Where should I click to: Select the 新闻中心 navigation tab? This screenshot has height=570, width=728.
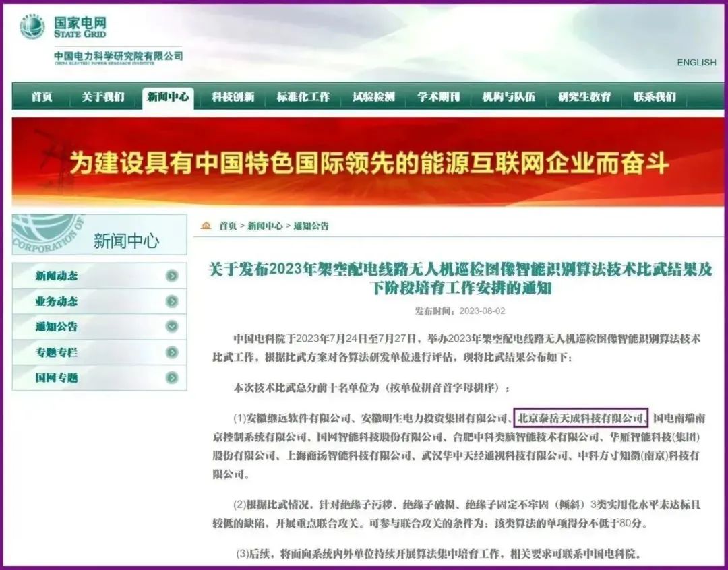(x=168, y=97)
